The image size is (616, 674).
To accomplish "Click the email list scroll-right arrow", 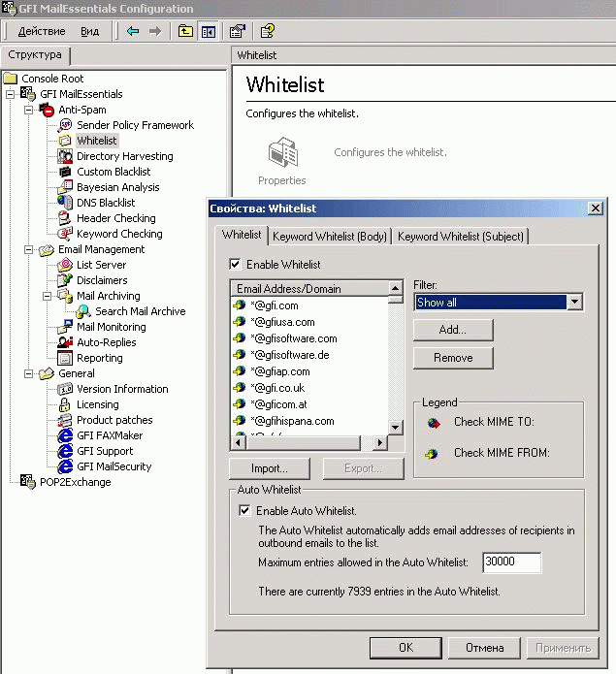I will click(379, 442).
